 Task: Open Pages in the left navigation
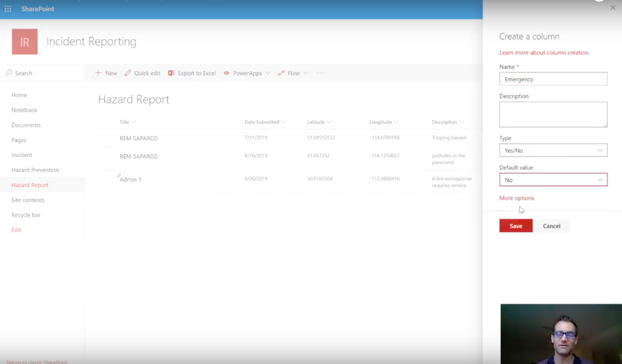19,140
